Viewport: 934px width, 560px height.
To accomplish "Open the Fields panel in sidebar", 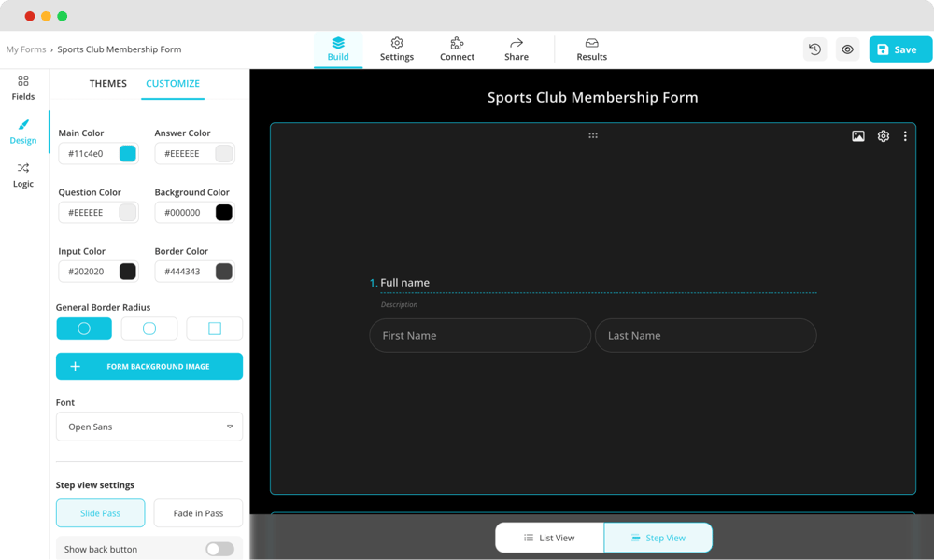I will tap(23, 88).
